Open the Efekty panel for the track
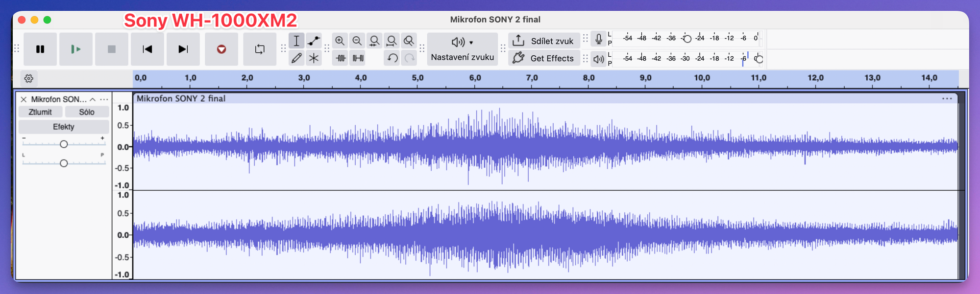Screen dimensions: 980x294 pos(63,127)
